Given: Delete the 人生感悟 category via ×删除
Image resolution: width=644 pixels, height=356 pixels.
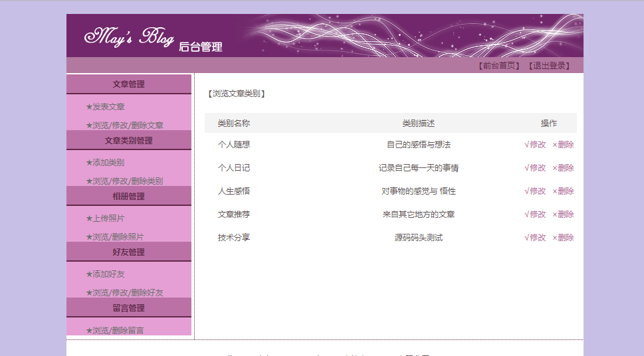Looking at the screenshot, I should [x=563, y=191].
